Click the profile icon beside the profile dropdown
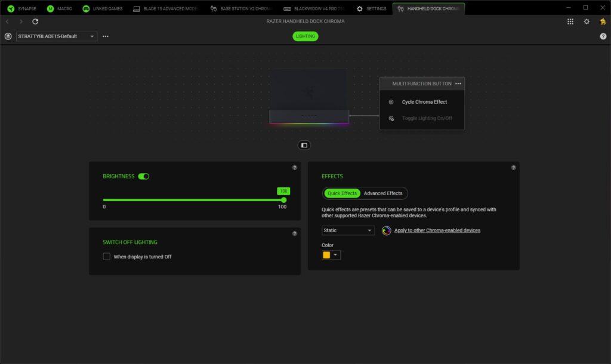Viewport: 611px width, 364px height. pos(8,36)
